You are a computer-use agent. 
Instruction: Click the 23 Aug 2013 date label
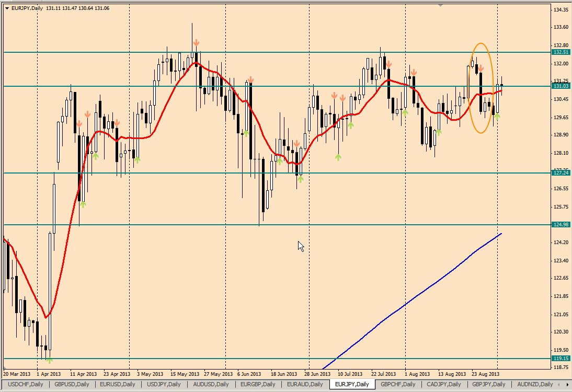click(485, 374)
